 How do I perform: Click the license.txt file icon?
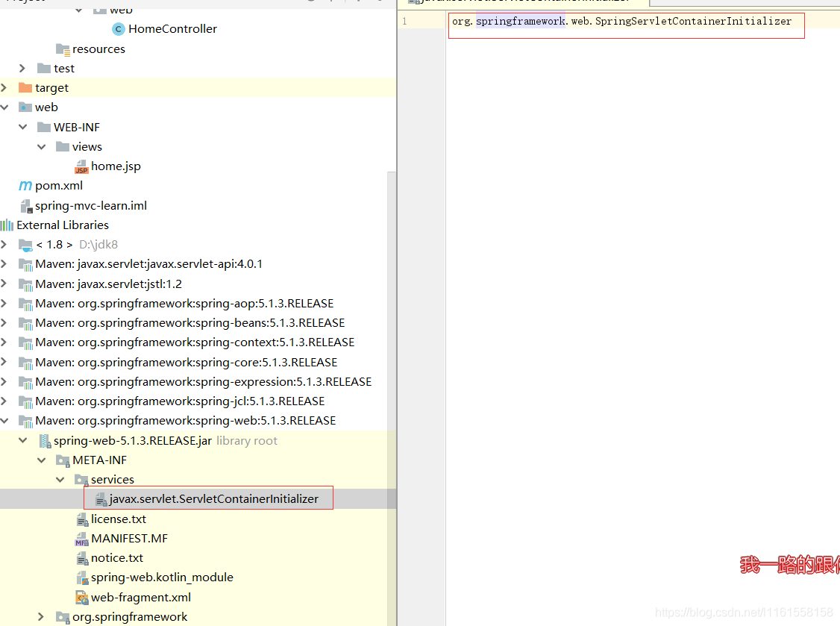[x=82, y=519]
